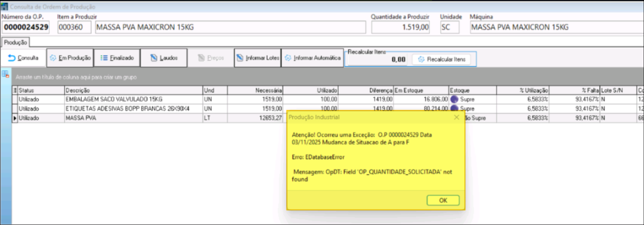
Task: Sort by the Necessária column header
Action: 255,90
